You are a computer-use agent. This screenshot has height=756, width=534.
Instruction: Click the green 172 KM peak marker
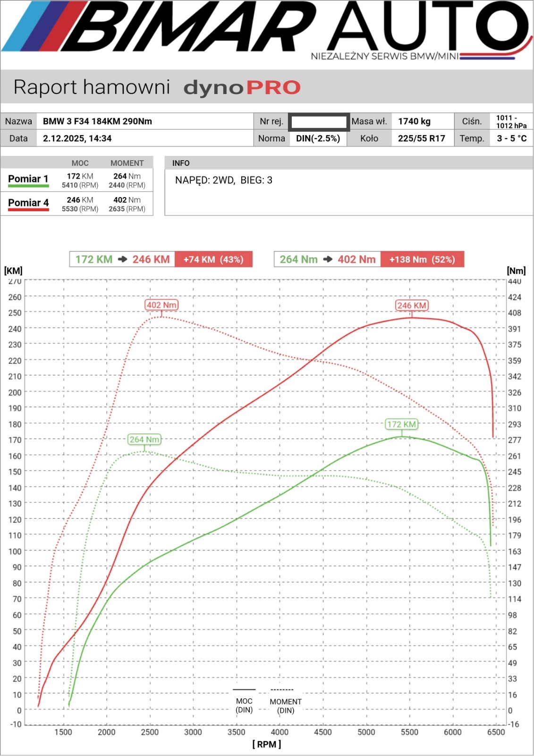(402, 424)
